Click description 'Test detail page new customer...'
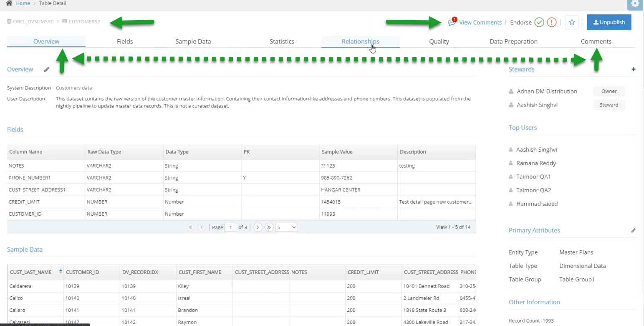The width and height of the screenshot is (644, 326). coord(436,202)
